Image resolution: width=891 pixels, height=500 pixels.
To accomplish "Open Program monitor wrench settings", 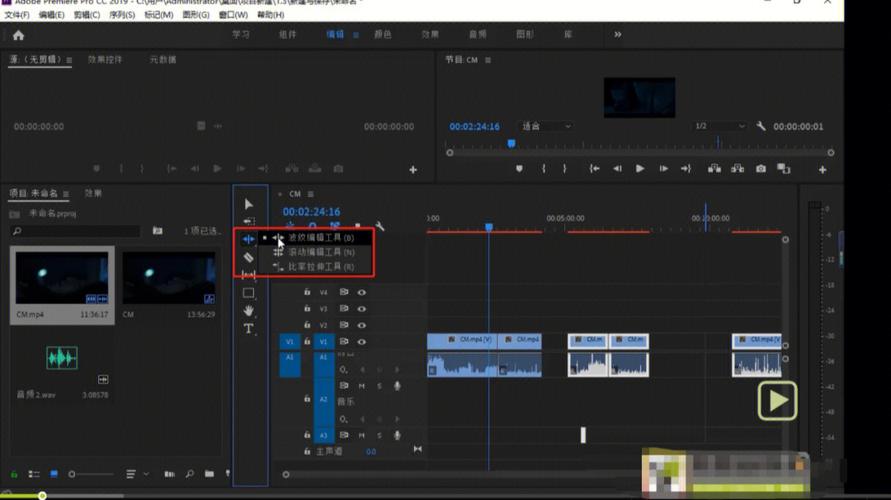I will pyautogui.click(x=760, y=126).
